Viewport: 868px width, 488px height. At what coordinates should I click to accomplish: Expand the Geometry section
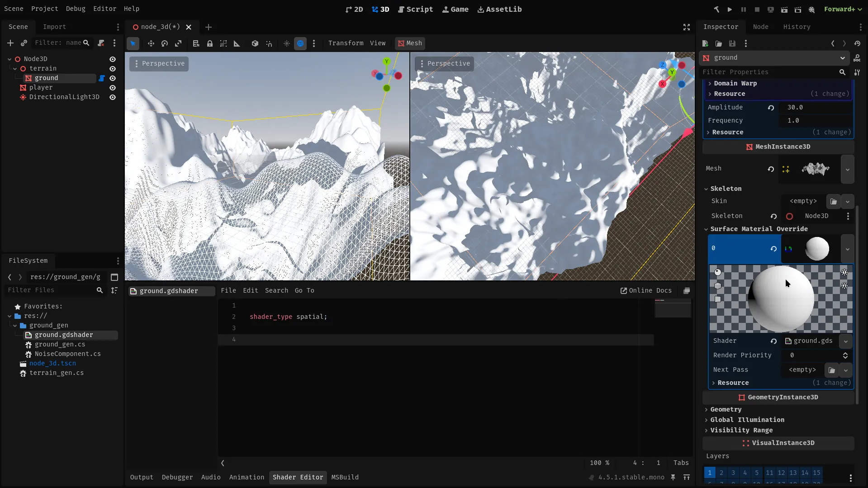(x=725, y=409)
